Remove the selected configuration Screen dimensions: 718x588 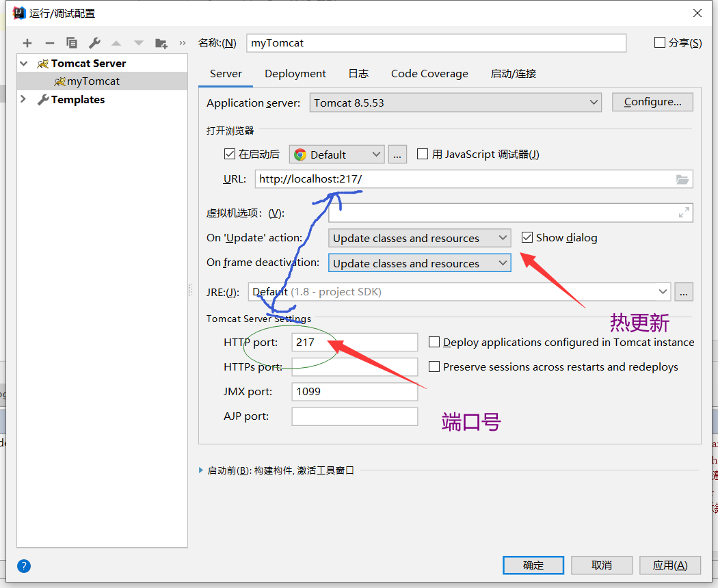point(49,43)
